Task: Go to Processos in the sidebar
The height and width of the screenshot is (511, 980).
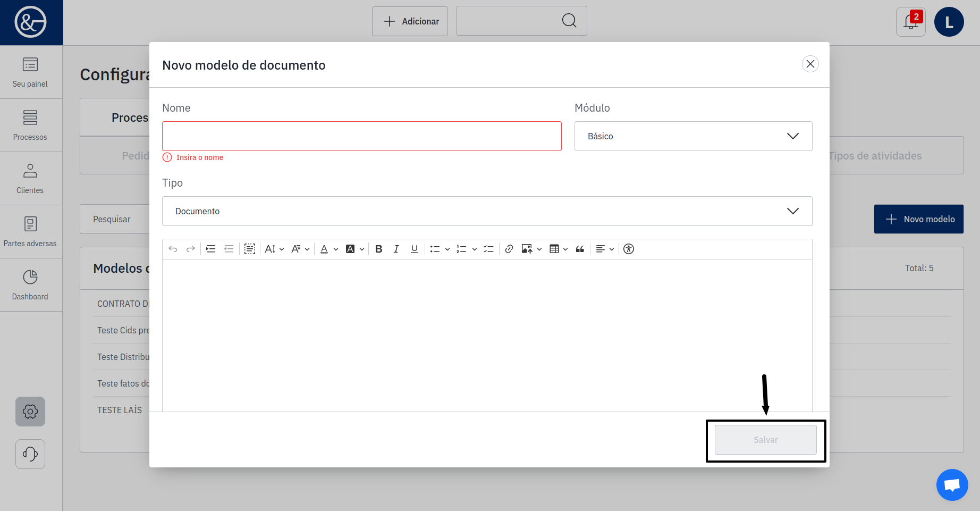Action: (30, 125)
